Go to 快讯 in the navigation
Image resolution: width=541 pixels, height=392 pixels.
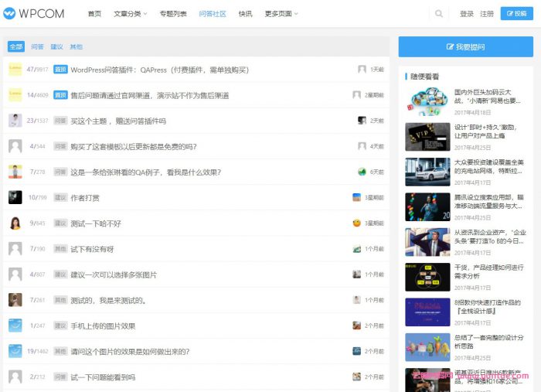[245, 14]
